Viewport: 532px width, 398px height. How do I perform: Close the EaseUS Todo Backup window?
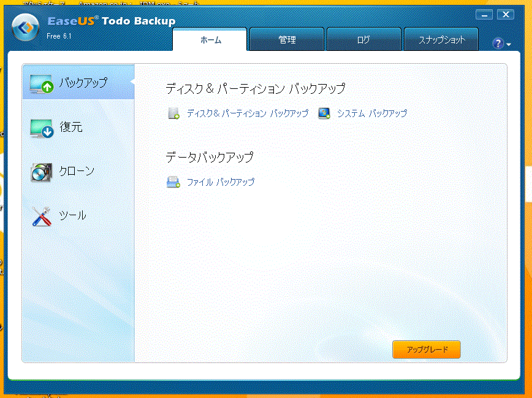tap(506, 15)
